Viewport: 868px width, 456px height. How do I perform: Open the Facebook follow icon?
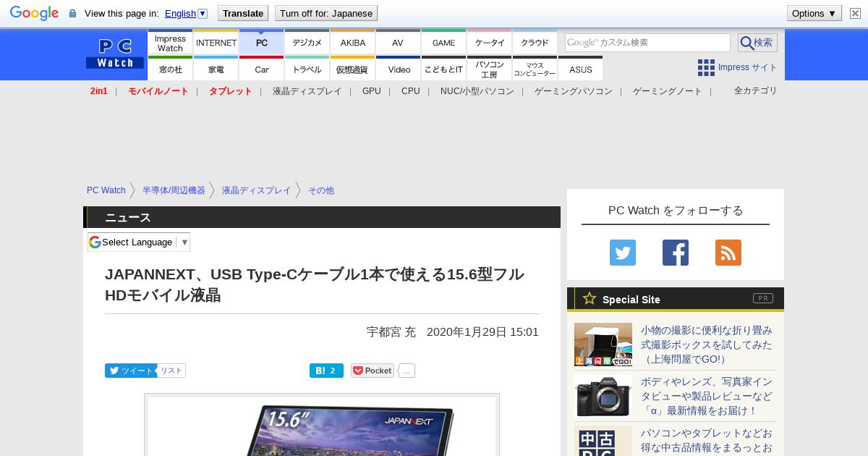[676, 253]
